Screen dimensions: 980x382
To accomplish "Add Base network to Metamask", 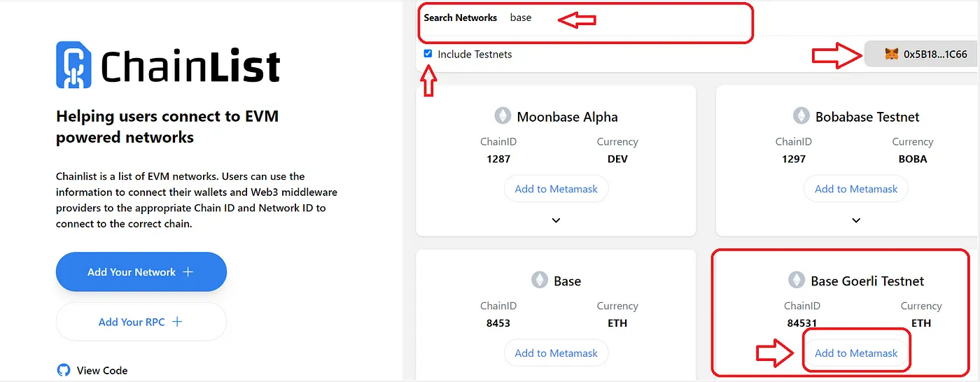I will click(556, 353).
